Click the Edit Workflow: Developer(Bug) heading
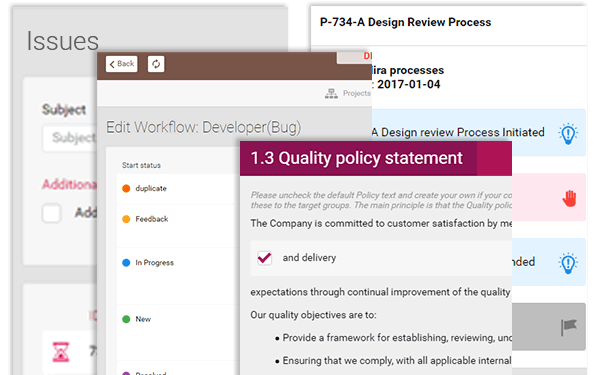 [204, 127]
